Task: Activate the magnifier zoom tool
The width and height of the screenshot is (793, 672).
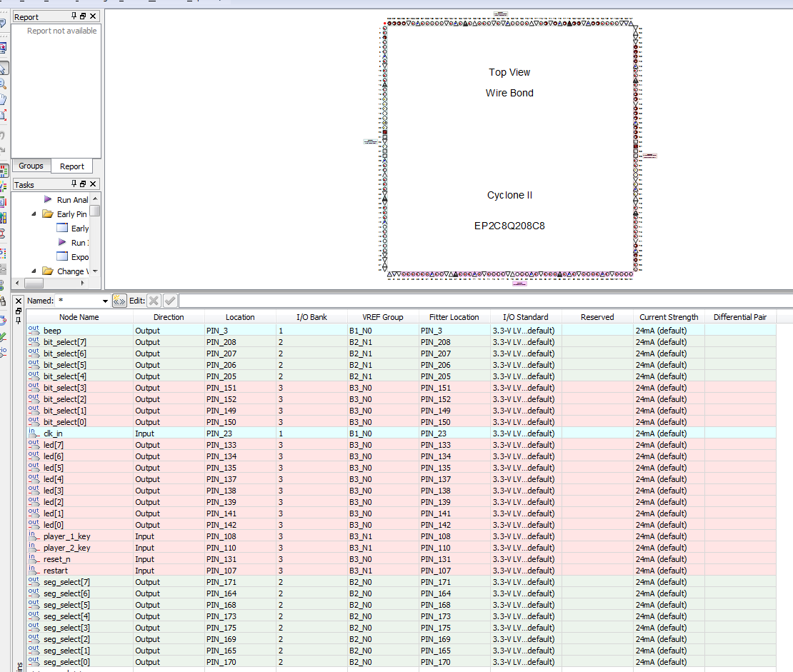Action: pyautogui.click(x=3, y=84)
